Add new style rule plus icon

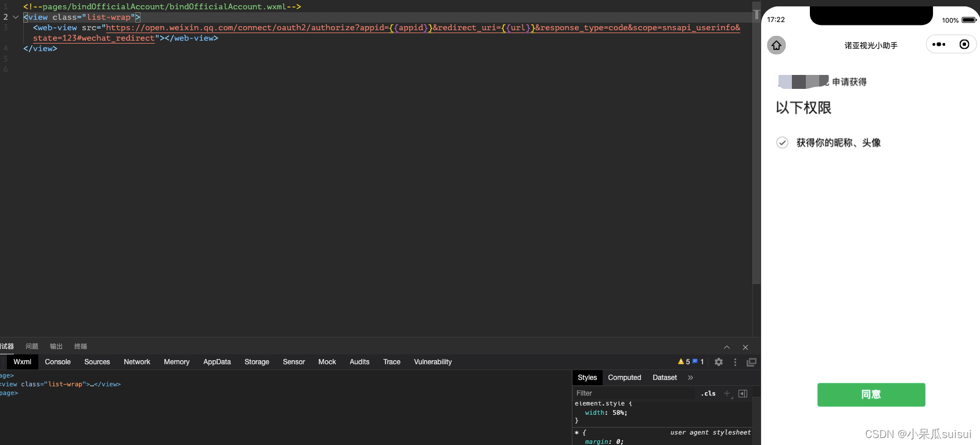click(x=727, y=393)
